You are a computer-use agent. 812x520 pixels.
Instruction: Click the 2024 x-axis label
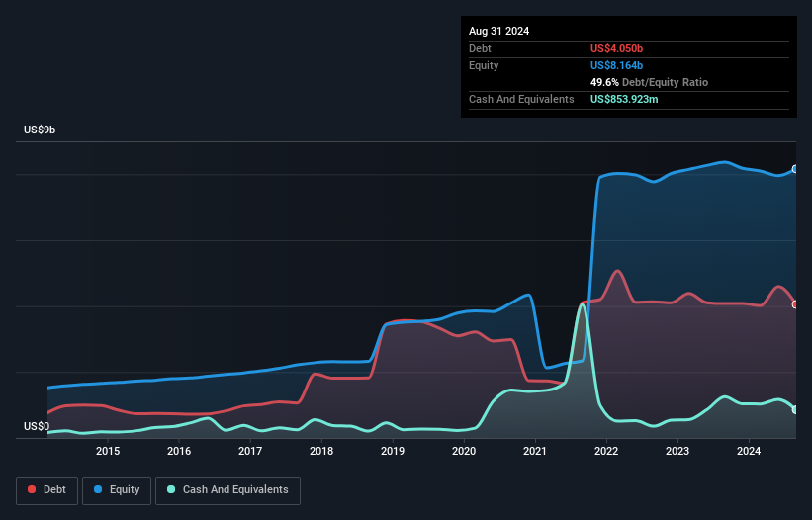[x=749, y=451]
